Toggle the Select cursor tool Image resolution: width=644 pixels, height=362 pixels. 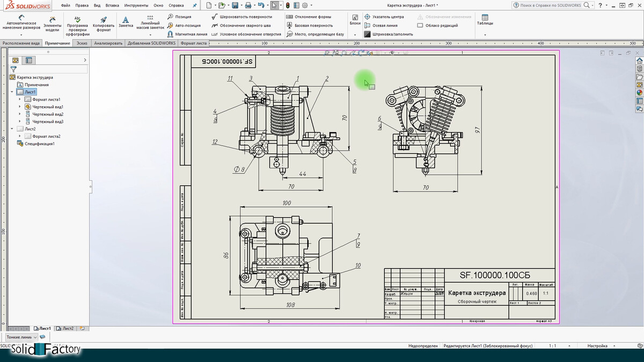click(x=274, y=5)
